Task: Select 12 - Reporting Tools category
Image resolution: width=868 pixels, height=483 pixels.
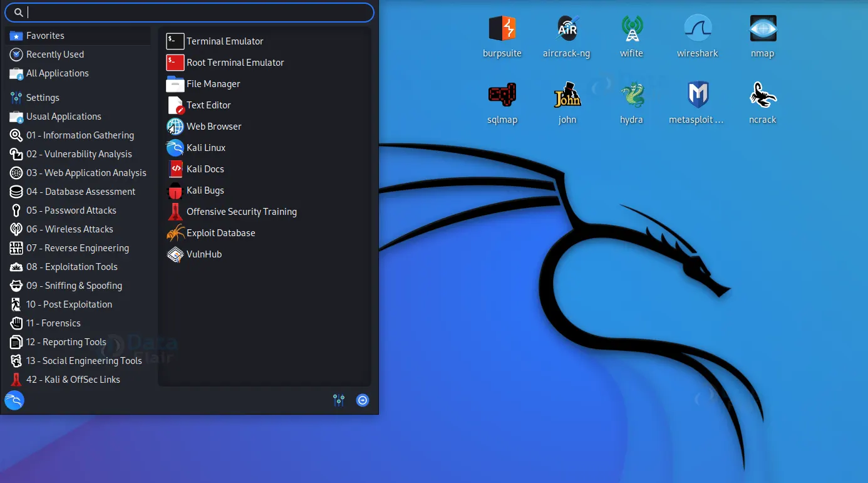Action: click(78, 342)
